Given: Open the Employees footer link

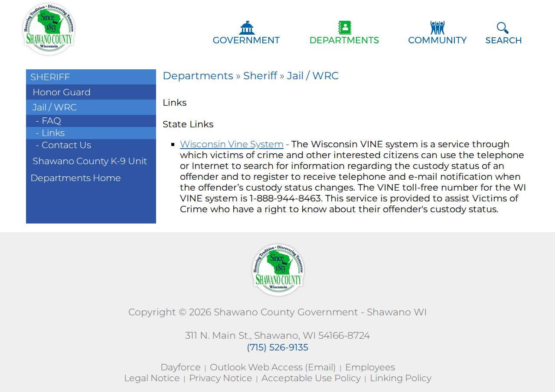Looking at the screenshot, I should [370, 367].
